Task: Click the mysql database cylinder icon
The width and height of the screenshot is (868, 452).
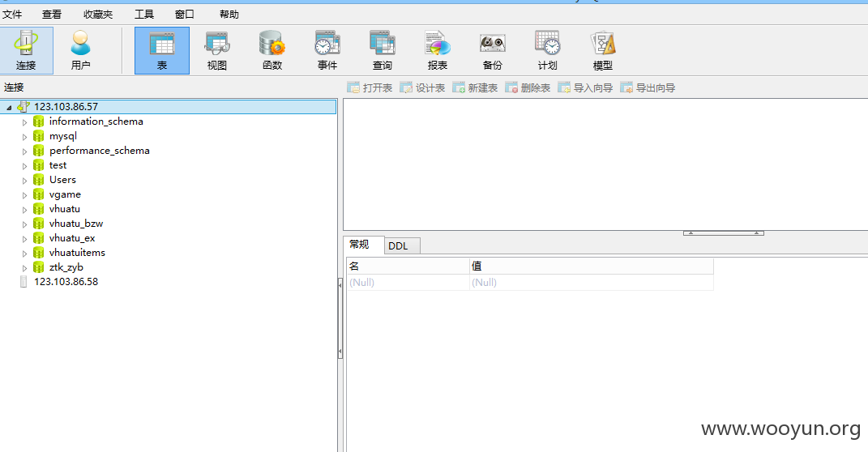Action: click(x=38, y=135)
